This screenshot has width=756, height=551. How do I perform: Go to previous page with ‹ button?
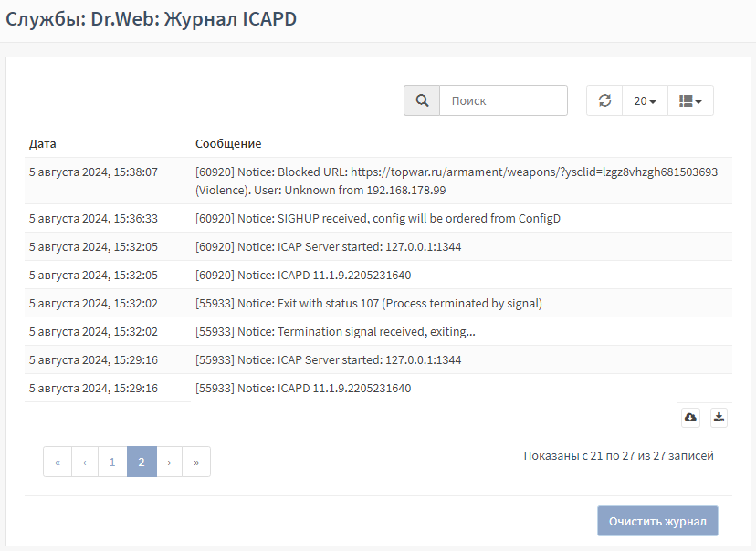(x=85, y=462)
